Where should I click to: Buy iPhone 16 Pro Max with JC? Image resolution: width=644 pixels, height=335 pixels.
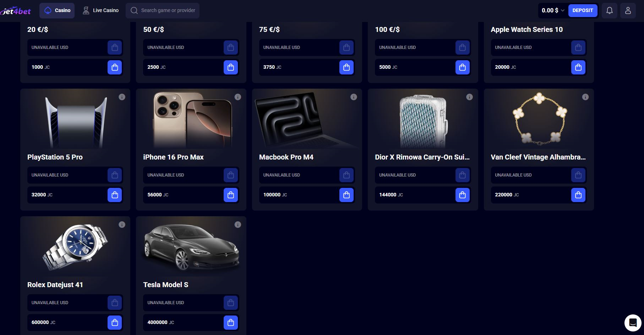tap(231, 195)
